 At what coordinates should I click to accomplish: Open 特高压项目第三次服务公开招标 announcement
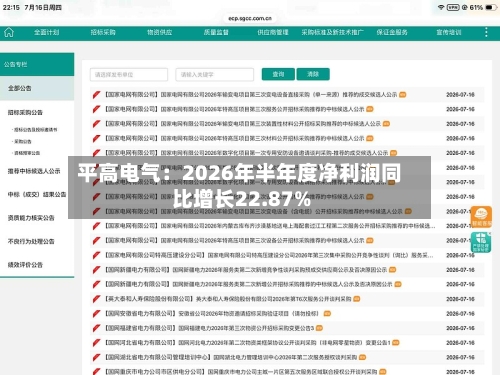[234, 109]
